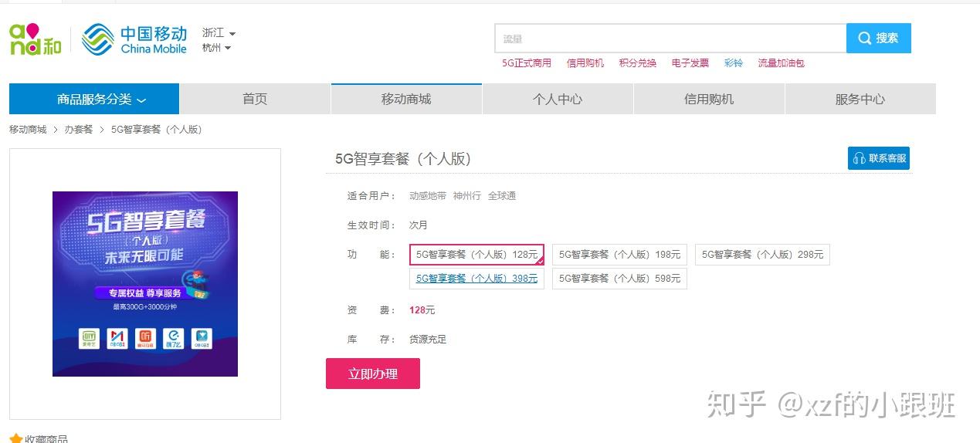This screenshot has width=980, height=443.
Task: Open the 服务中心 tab
Action: click(860, 99)
